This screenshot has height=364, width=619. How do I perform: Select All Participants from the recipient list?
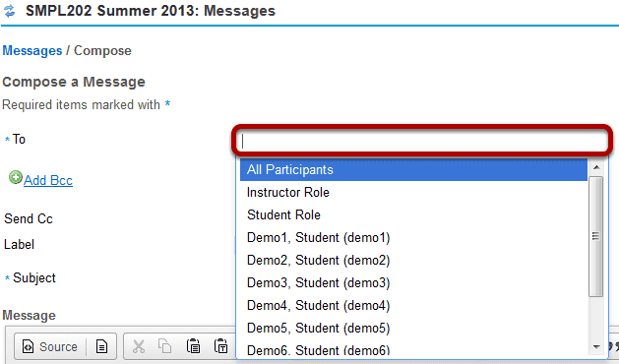[x=413, y=170]
